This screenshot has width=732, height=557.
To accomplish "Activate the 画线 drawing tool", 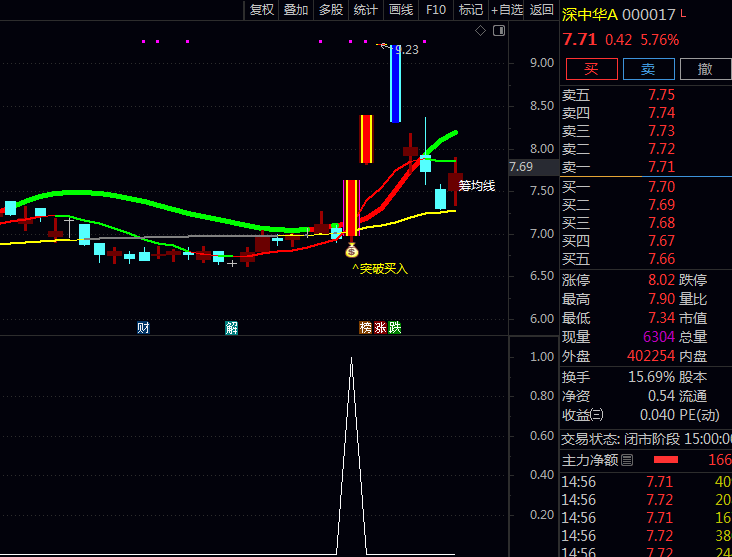I will [401, 10].
